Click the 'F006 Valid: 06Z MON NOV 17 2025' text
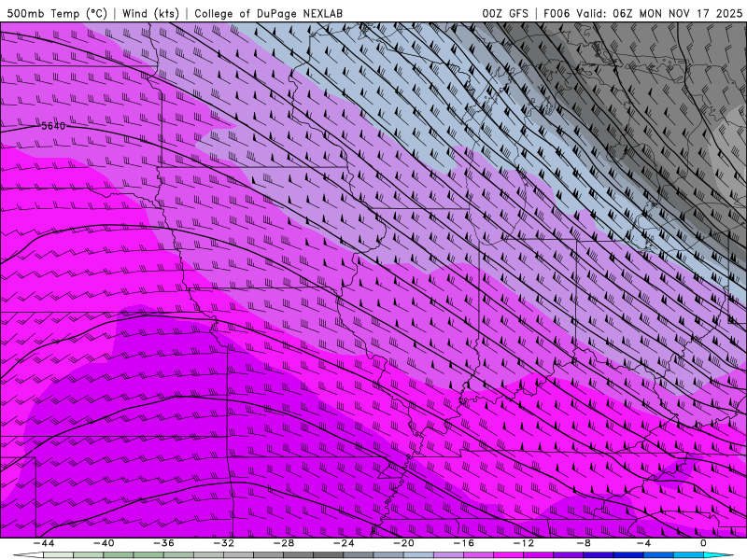This screenshot has height=560, width=747. 642,13
